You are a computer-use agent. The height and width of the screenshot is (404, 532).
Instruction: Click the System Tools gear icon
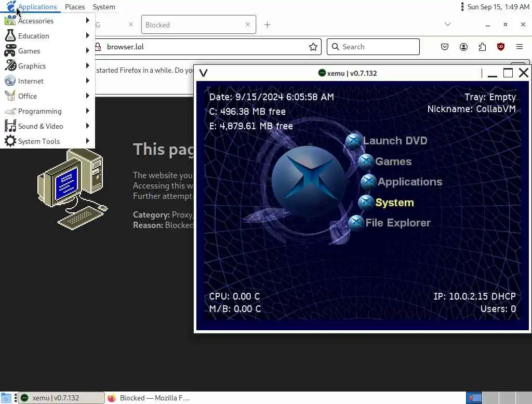click(10, 141)
